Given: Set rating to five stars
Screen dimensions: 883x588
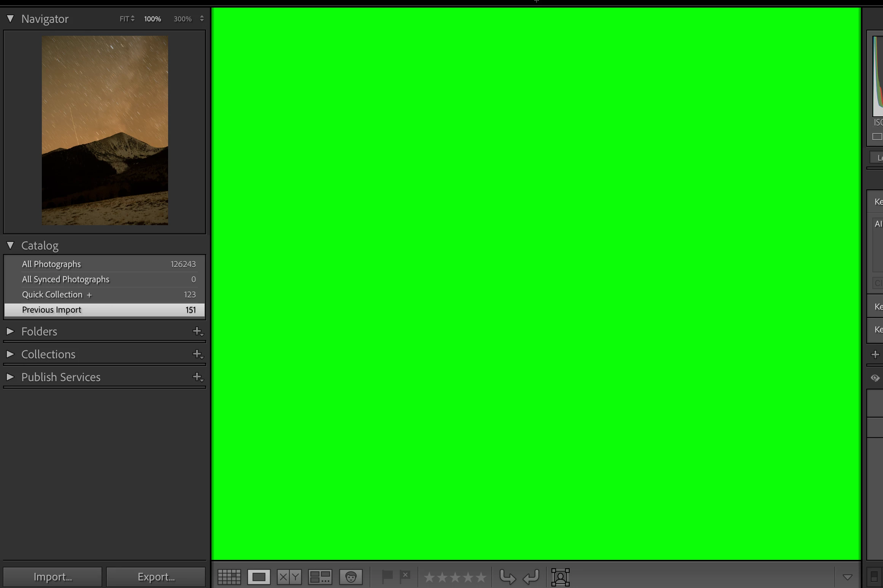Looking at the screenshot, I should tap(481, 577).
